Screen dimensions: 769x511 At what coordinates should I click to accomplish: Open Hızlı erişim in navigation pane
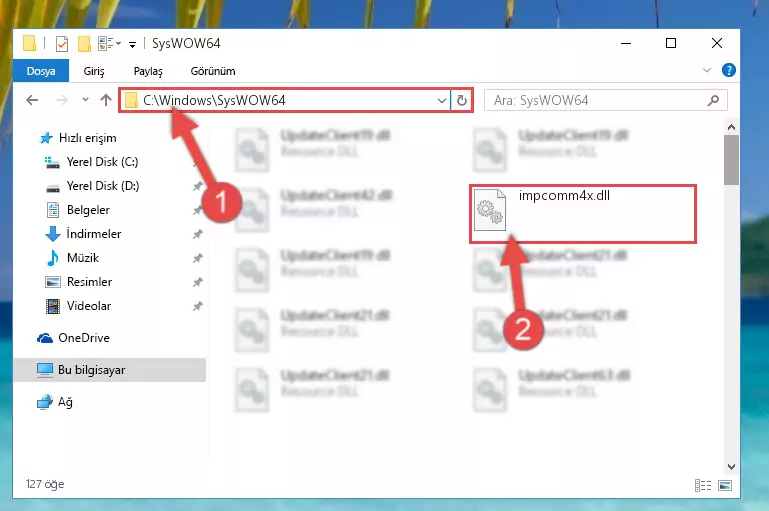[87, 138]
